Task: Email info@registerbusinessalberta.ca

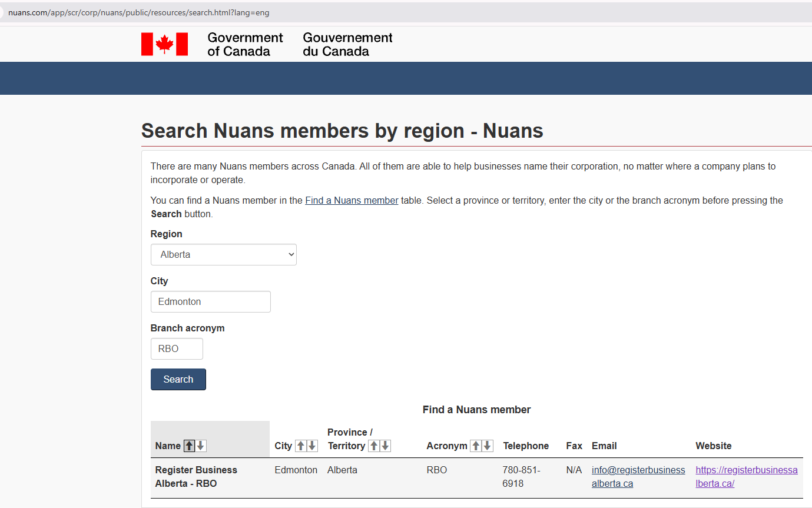Action: pos(638,476)
